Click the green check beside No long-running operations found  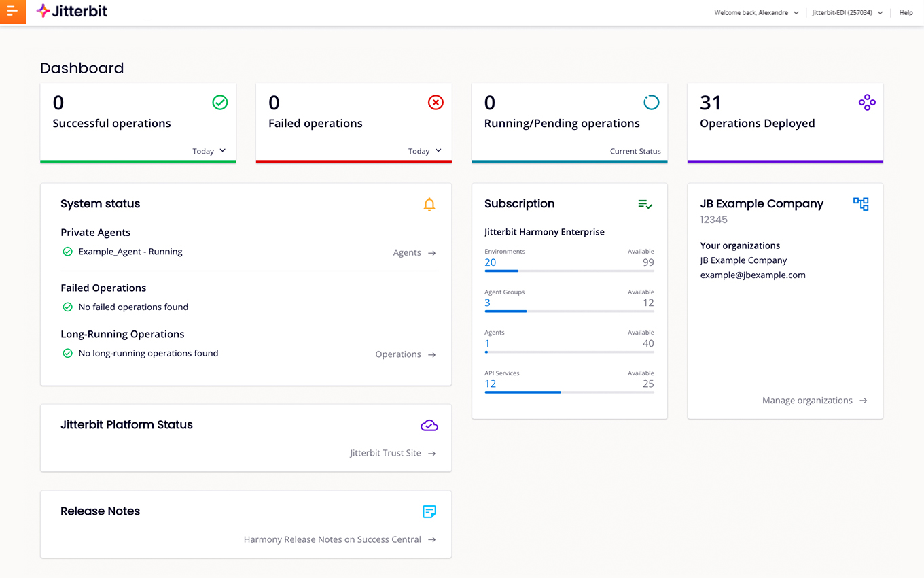pyautogui.click(x=67, y=354)
